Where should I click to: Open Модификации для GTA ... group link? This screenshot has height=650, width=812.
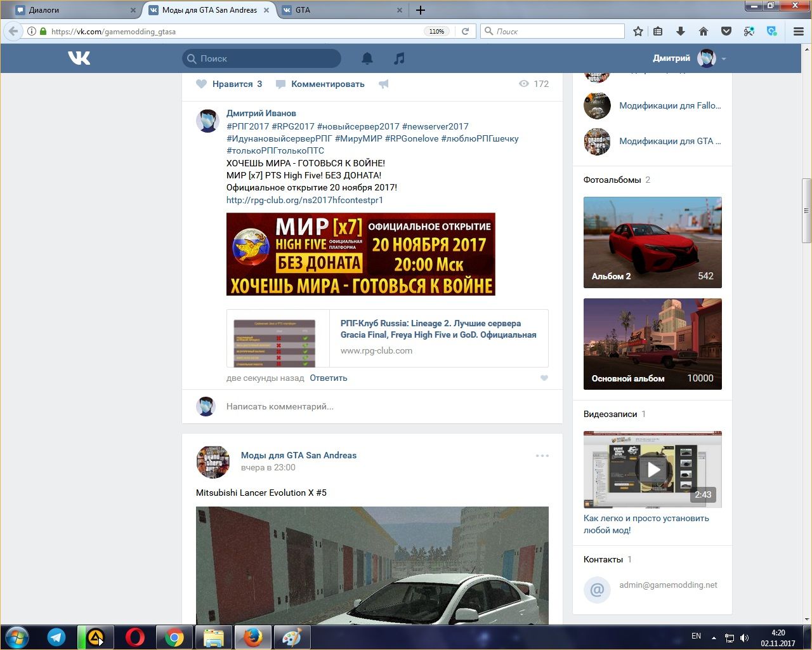[670, 142]
